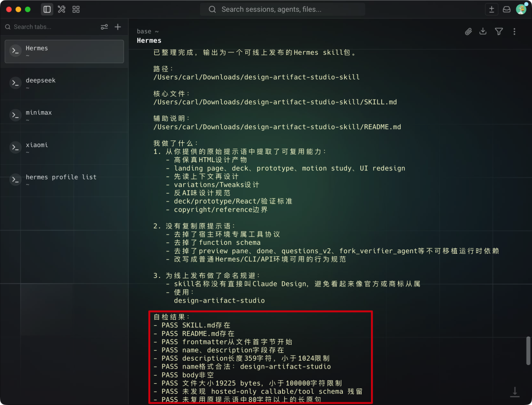Click the SKILL.md file path line
The image size is (532, 405).
[275, 102]
